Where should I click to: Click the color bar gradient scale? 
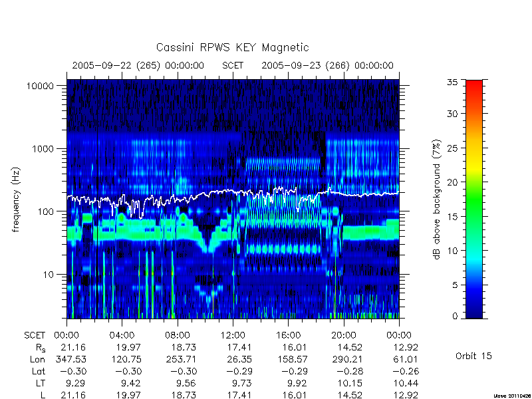pyautogui.click(x=474, y=199)
